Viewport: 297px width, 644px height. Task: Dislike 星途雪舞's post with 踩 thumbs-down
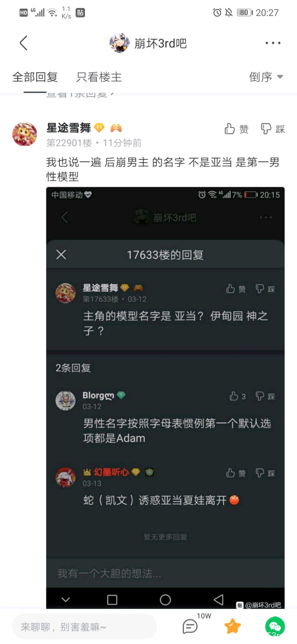273,129
